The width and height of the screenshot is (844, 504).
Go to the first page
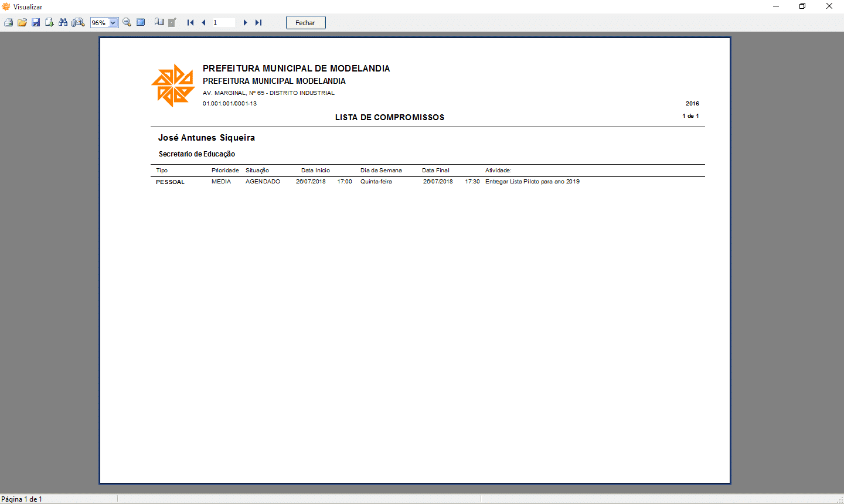coord(190,23)
